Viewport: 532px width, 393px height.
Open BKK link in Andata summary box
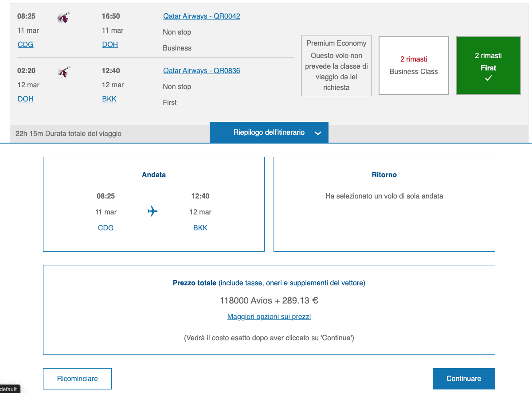(200, 228)
